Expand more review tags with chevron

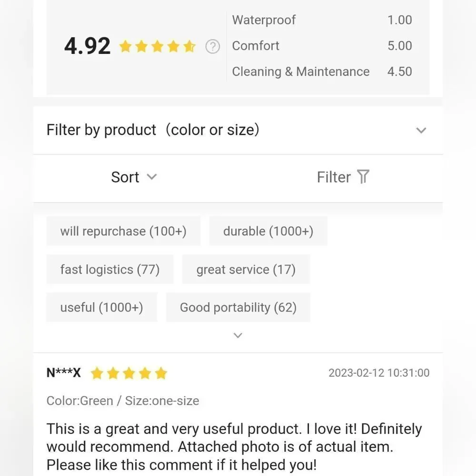(238, 336)
